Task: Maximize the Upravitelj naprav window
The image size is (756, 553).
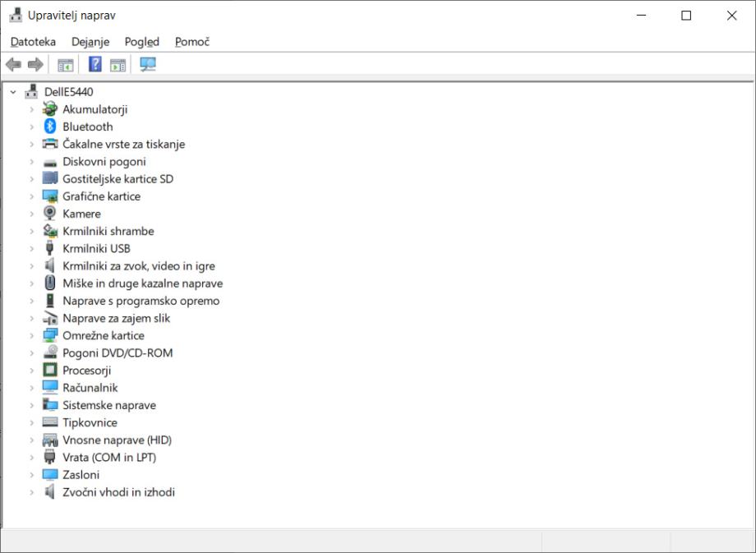Action: click(x=686, y=16)
